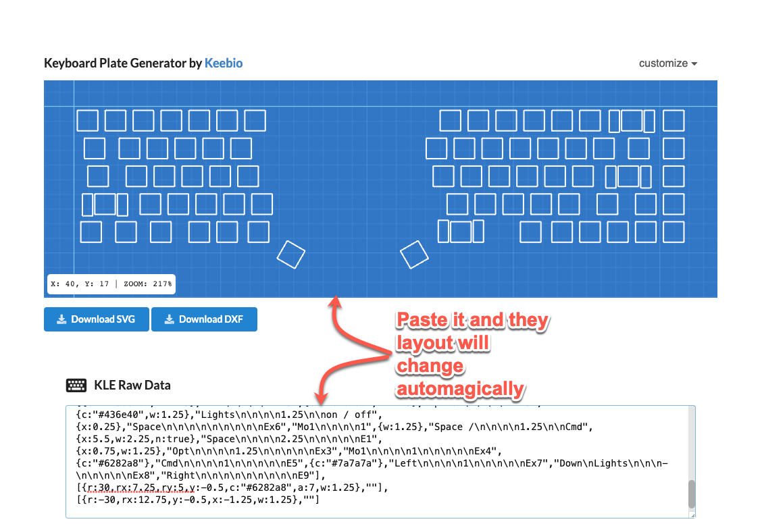Click the top-right key cutout of the right half
The width and height of the screenshot is (762, 532).
click(x=674, y=121)
